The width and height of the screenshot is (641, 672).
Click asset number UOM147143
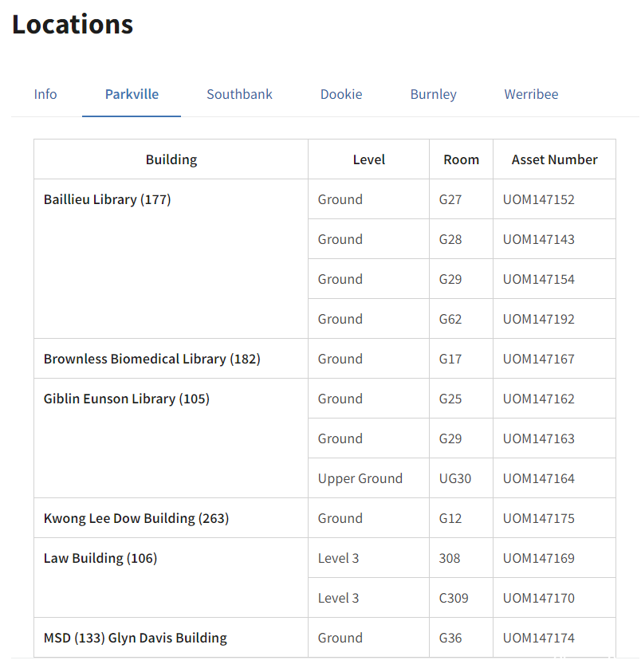coord(554,239)
